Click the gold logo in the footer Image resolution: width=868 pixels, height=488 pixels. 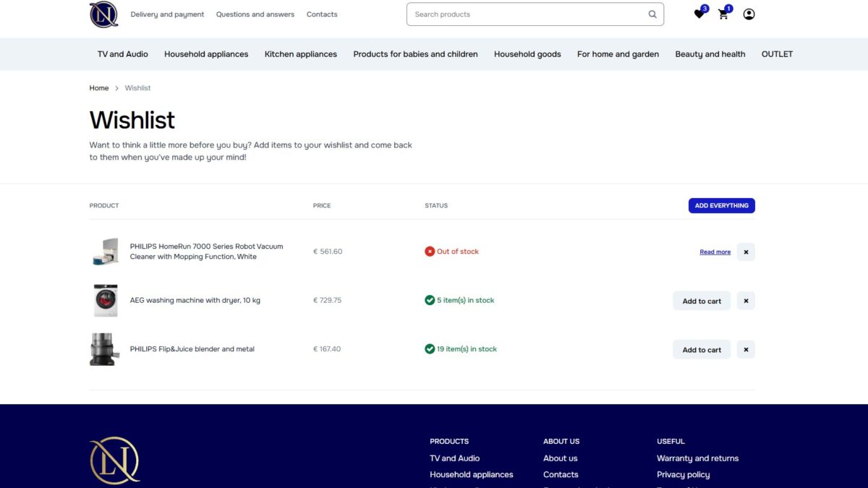coord(115,461)
